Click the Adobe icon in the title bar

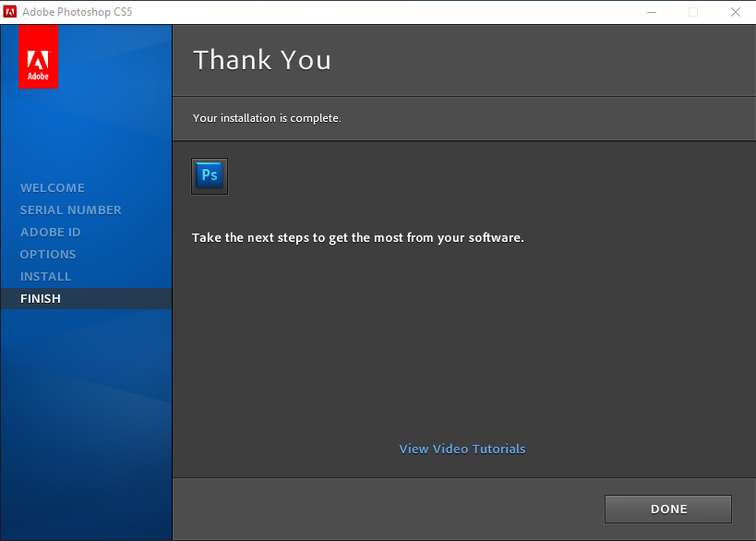click(9, 12)
